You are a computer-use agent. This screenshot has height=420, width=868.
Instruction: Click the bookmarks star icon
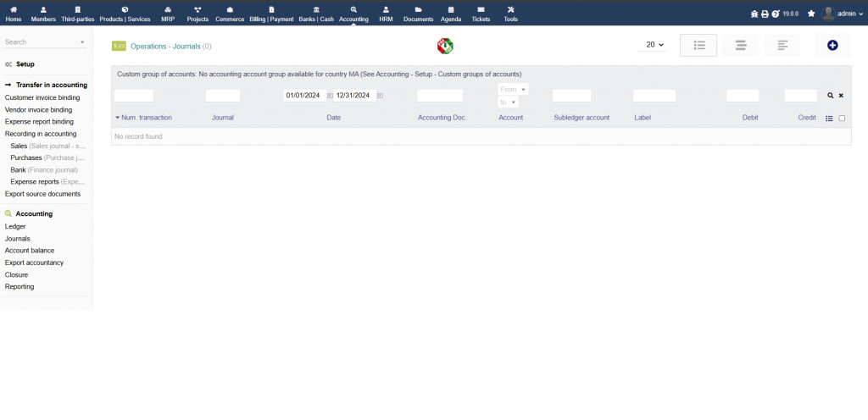coord(811,14)
